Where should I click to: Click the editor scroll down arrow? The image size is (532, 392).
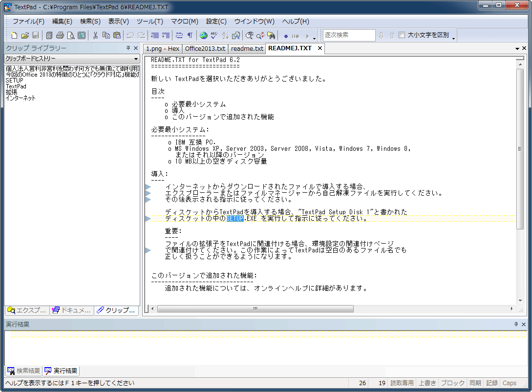pos(520,300)
